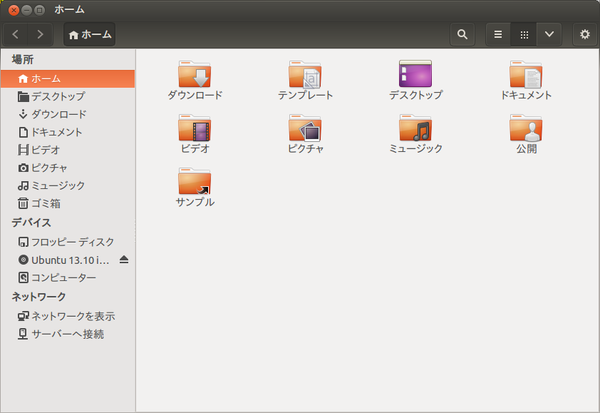Click the ホーム path bar button
The image size is (600, 413).
pyautogui.click(x=90, y=35)
